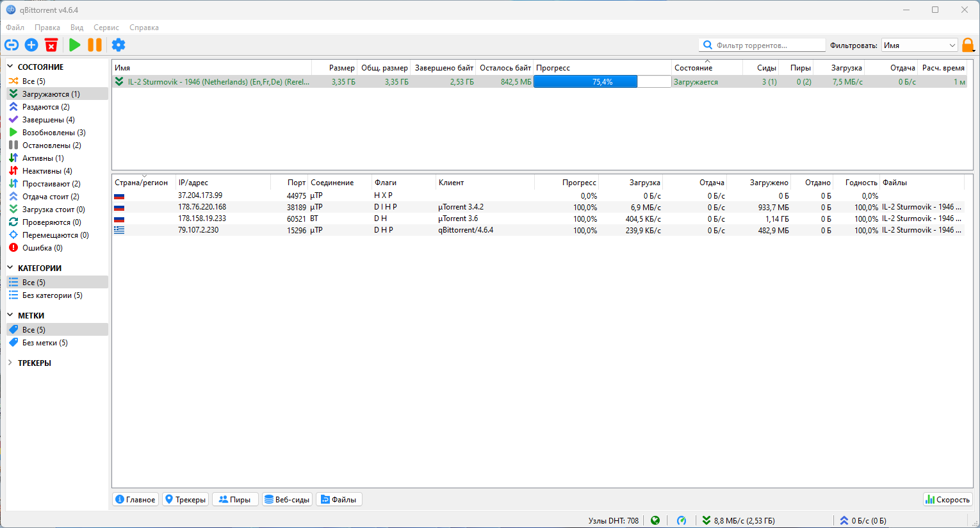This screenshot has height=528, width=980.
Task: Switch to the Главное tab
Action: click(x=136, y=499)
